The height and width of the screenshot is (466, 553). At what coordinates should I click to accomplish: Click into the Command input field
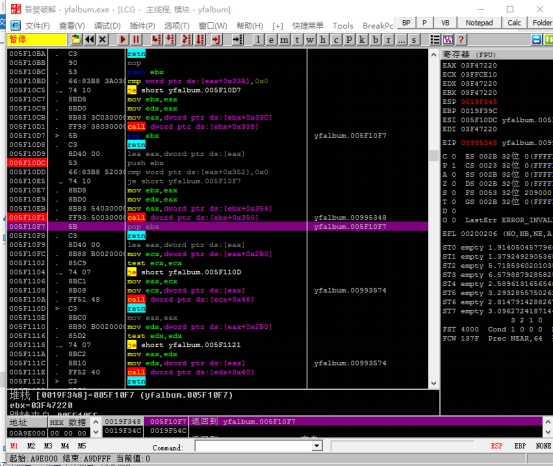click(x=254, y=446)
